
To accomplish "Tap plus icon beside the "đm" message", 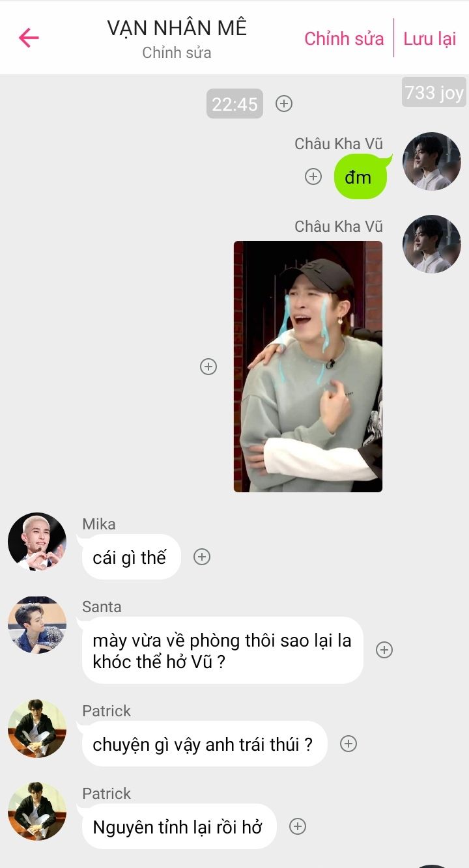I will click(x=313, y=176).
